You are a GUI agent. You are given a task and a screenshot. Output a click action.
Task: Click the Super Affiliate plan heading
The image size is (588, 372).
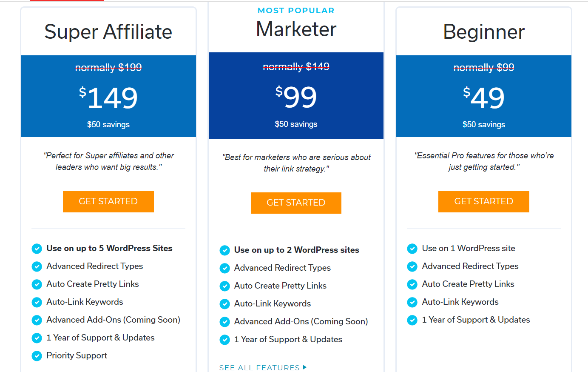(x=108, y=32)
